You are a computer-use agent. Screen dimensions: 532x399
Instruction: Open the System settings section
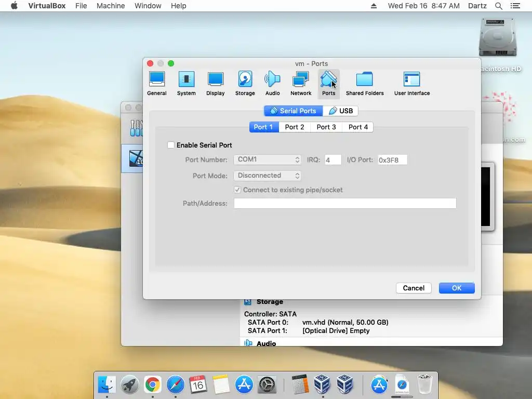point(187,84)
